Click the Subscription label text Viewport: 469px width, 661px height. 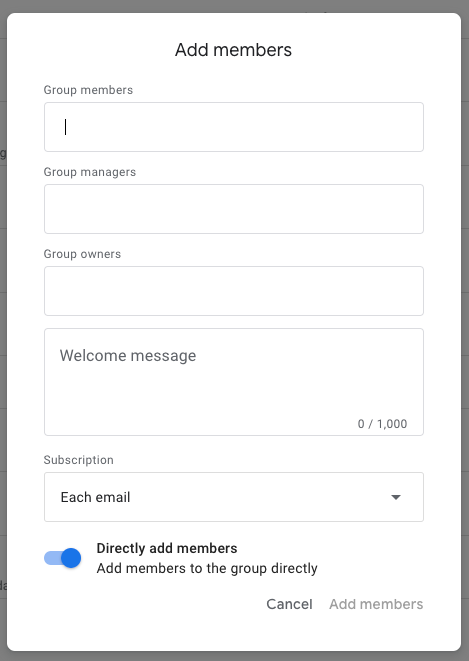[x=78, y=460]
